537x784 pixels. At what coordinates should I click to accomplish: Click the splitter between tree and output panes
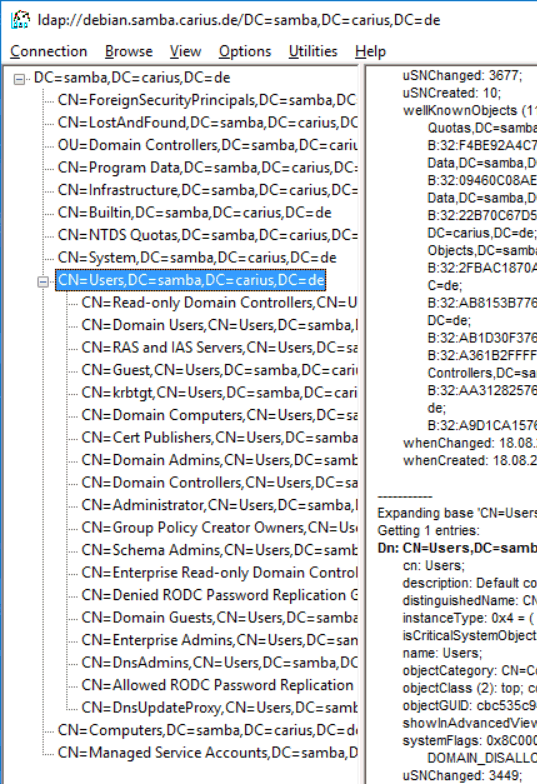[x=362, y=424]
